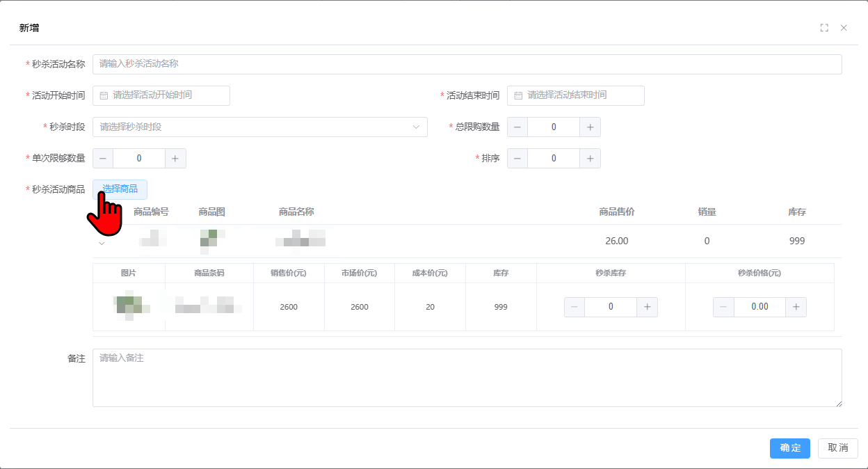Image resolution: width=868 pixels, height=469 pixels.
Task: Increase 秒杀库存 with plus button
Action: pyautogui.click(x=647, y=307)
